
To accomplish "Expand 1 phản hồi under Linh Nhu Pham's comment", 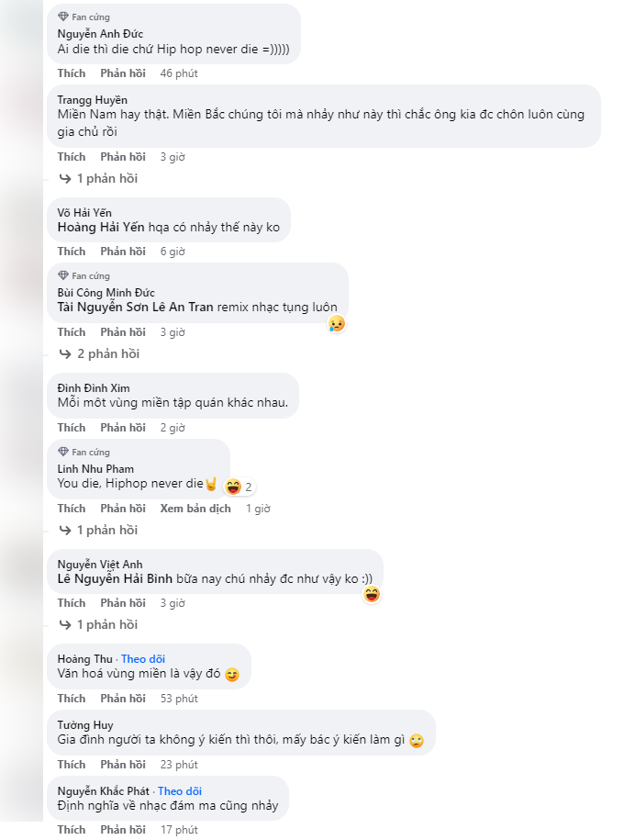I will 106,530.
